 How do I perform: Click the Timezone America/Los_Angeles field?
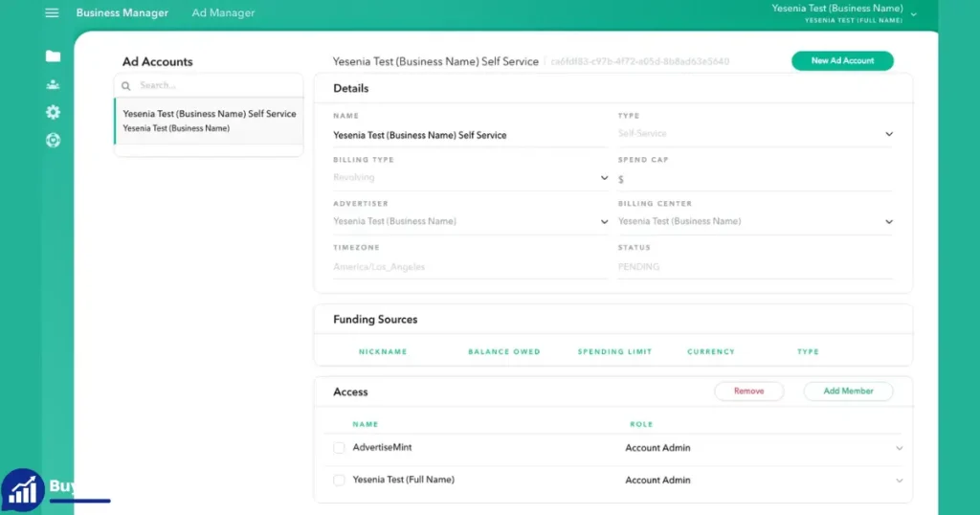[469, 267]
